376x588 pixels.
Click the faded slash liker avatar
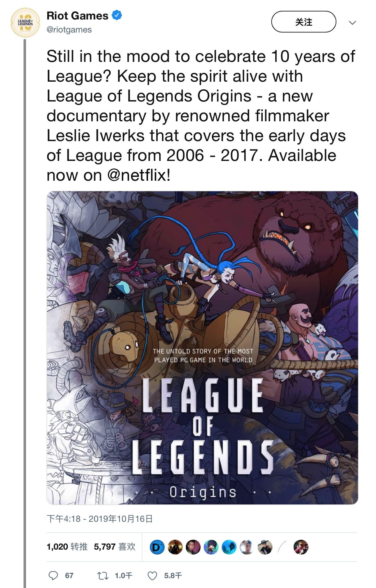(x=283, y=547)
